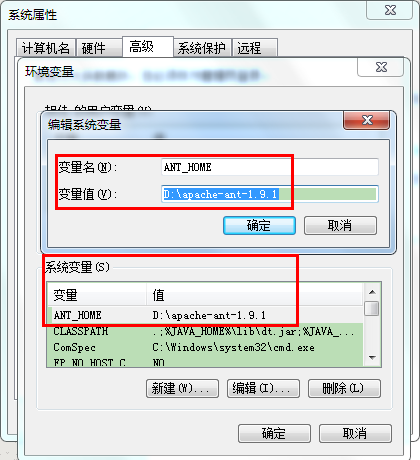
Task: Select the 高级 tab
Action: (x=148, y=47)
